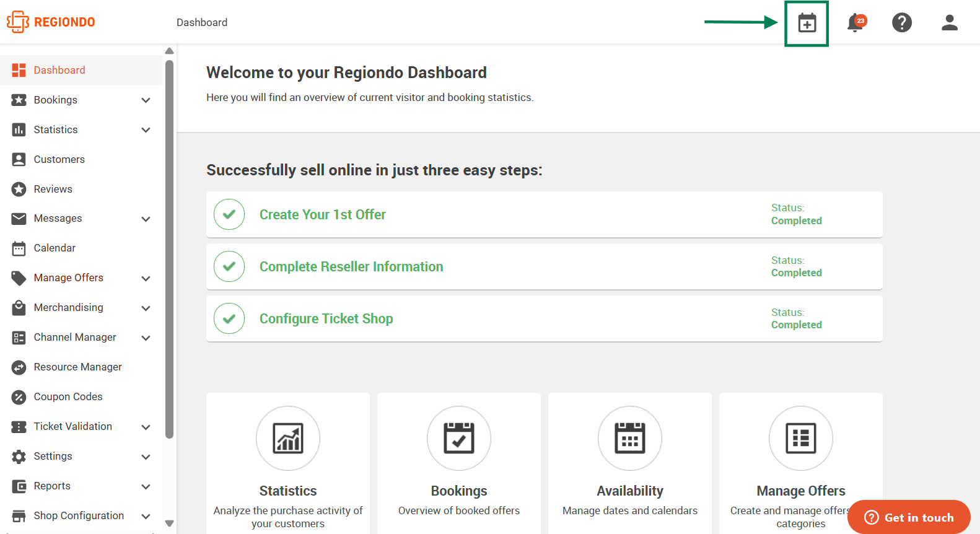Select Dashboard in the sidebar
The height and width of the screenshot is (534, 980).
pos(81,70)
